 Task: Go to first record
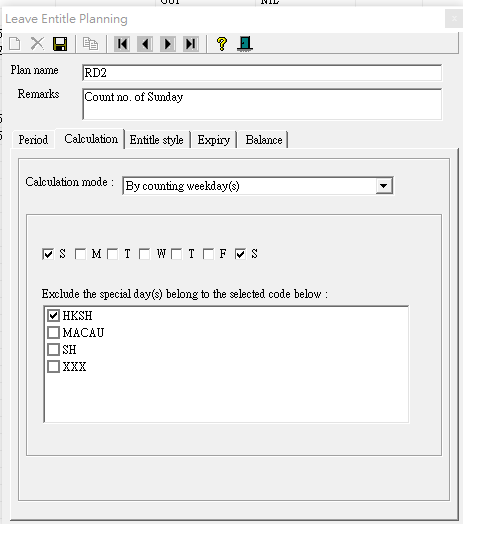coord(122,44)
